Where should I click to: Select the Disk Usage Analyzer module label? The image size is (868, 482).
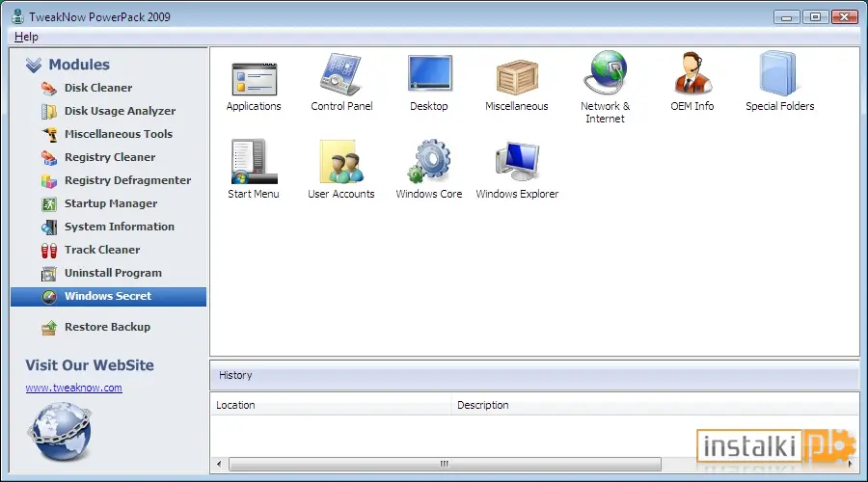pyautogui.click(x=121, y=111)
